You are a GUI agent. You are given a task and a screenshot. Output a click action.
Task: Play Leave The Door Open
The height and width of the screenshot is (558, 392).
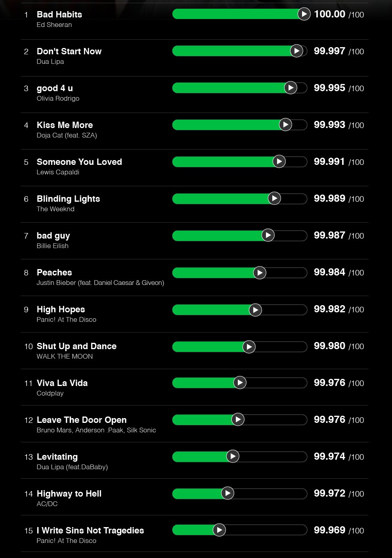[x=238, y=419]
